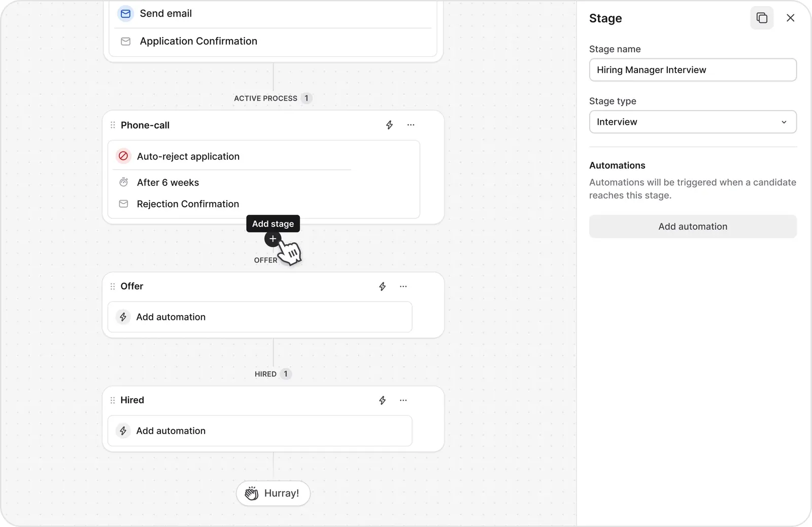Click the drag handle beside Phone-call
This screenshot has width=812, height=527.
[x=113, y=125]
